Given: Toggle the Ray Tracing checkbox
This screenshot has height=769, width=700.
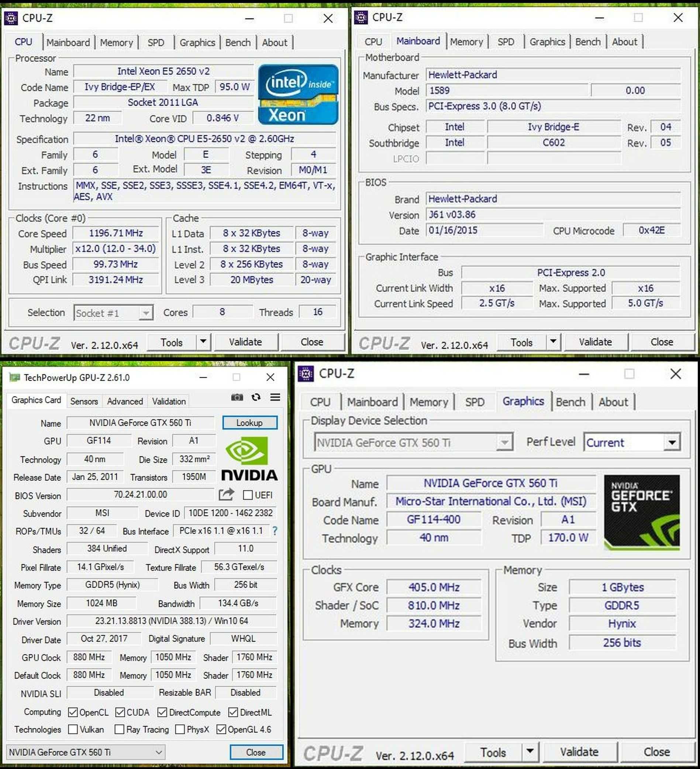Looking at the screenshot, I should point(119,729).
